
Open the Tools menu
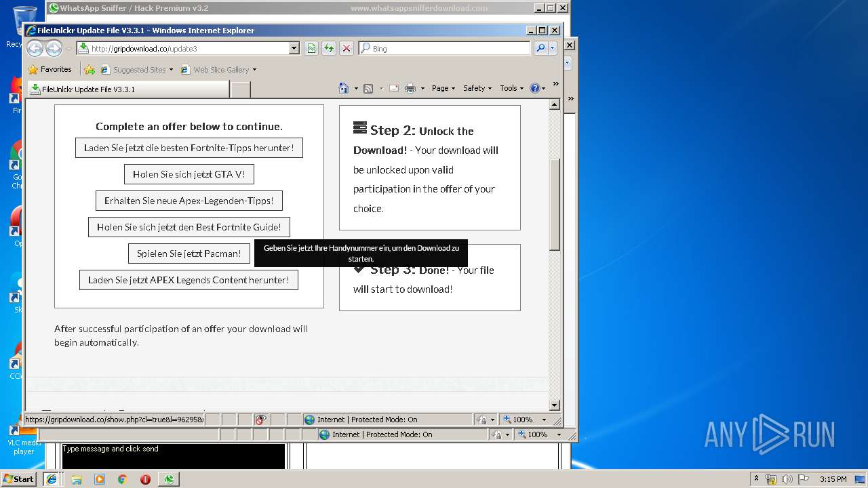[x=511, y=88]
